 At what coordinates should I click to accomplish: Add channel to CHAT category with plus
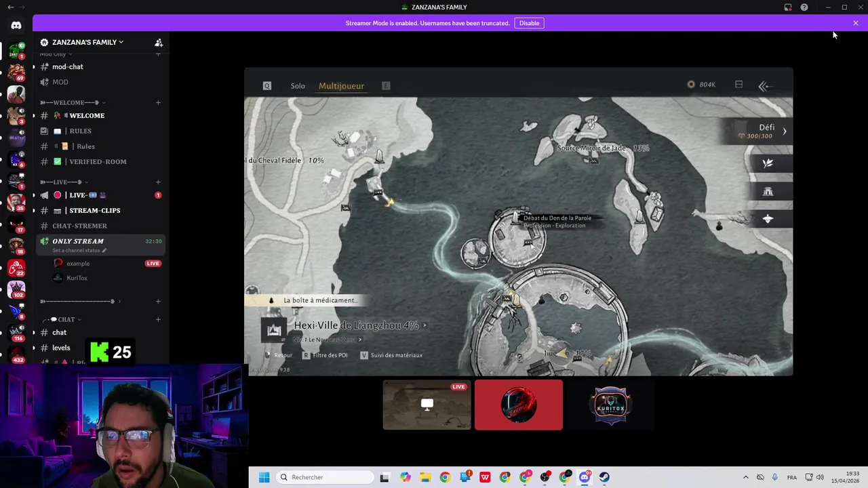point(158,319)
